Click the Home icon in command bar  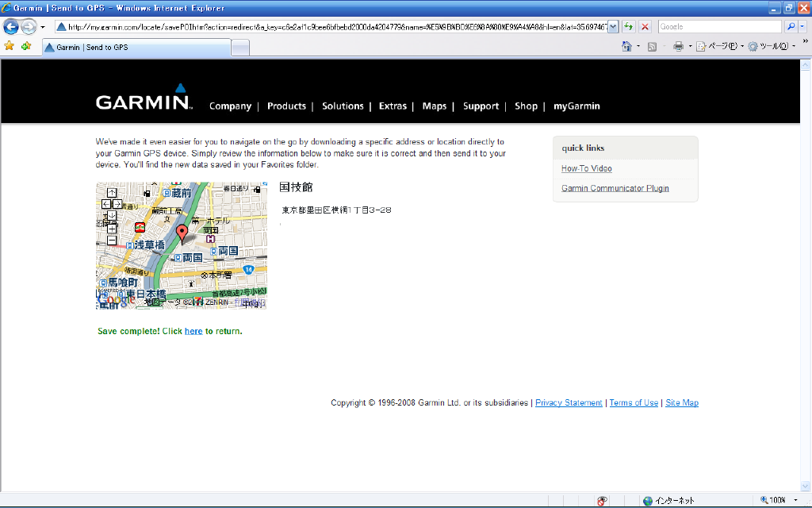(626, 47)
